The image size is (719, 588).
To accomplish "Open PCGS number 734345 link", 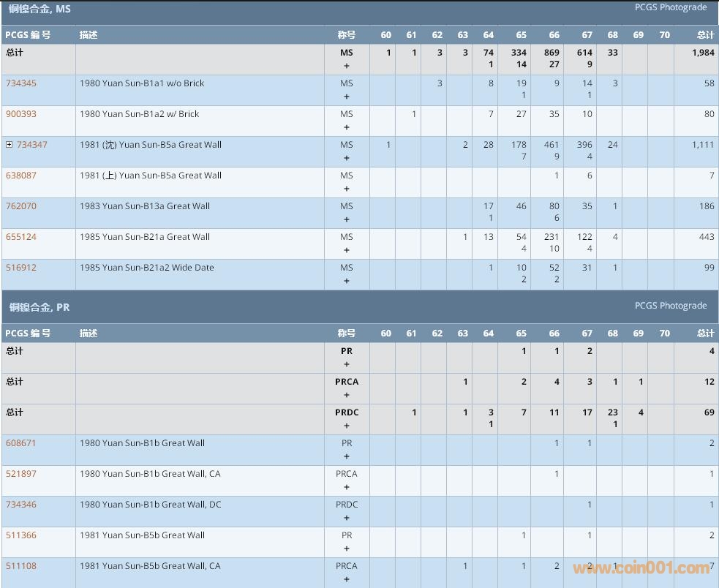I will coord(21,83).
